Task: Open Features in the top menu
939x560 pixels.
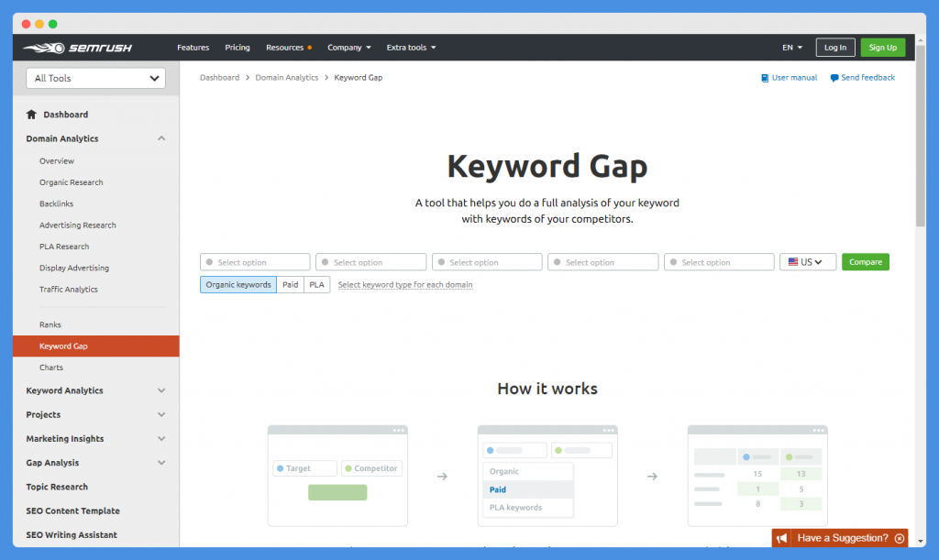Action: [193, 48]
